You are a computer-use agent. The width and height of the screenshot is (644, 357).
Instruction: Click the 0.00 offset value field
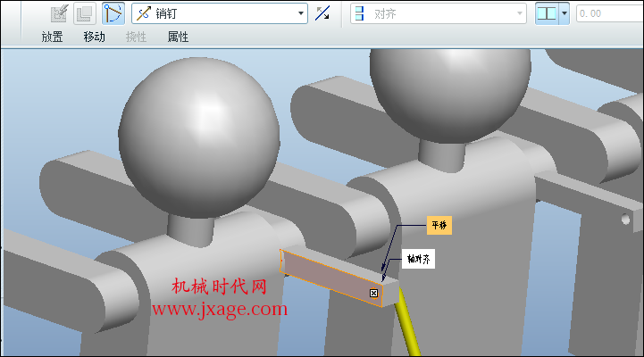tap(609, 13)
